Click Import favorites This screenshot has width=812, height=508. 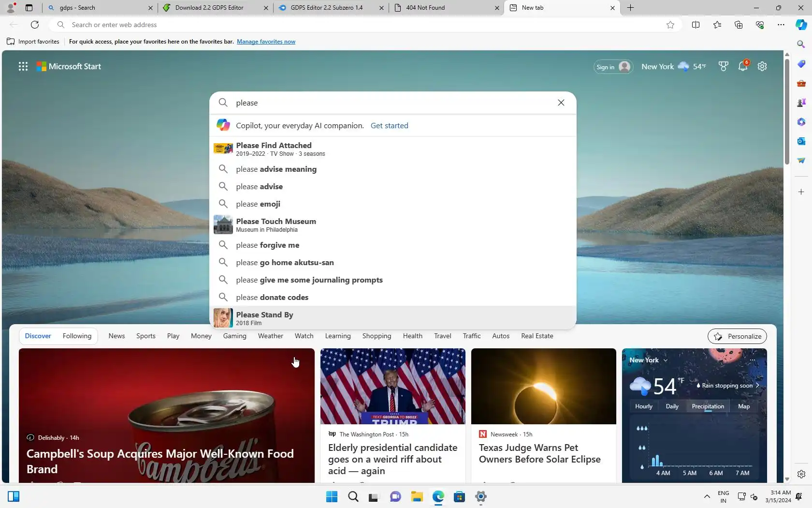33,42
